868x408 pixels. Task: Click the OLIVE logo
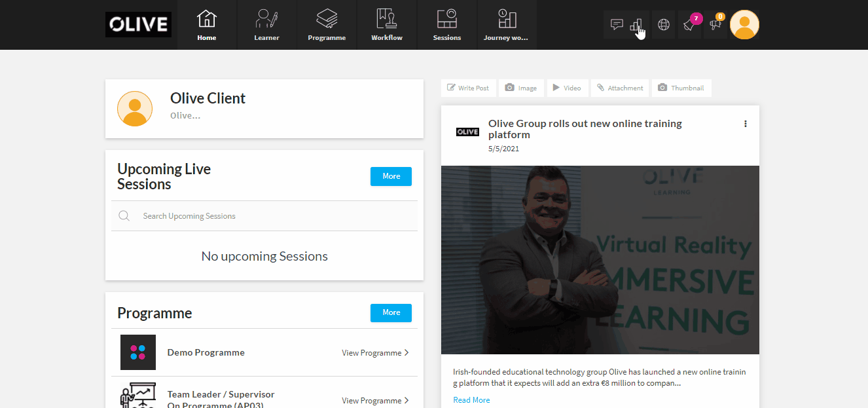138,24
